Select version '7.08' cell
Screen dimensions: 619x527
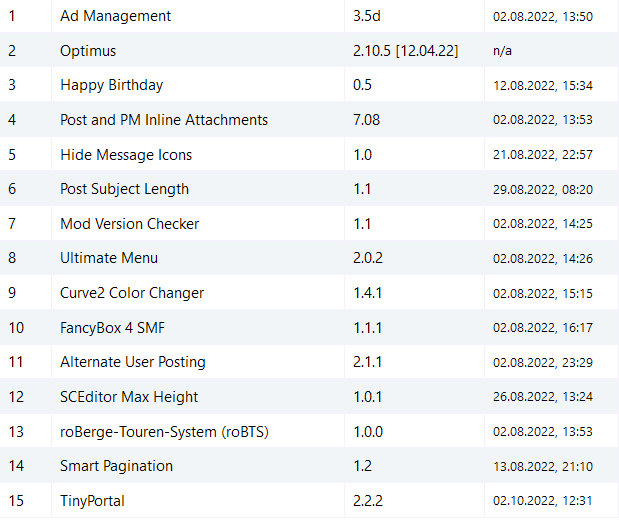[x=366, y=120]
